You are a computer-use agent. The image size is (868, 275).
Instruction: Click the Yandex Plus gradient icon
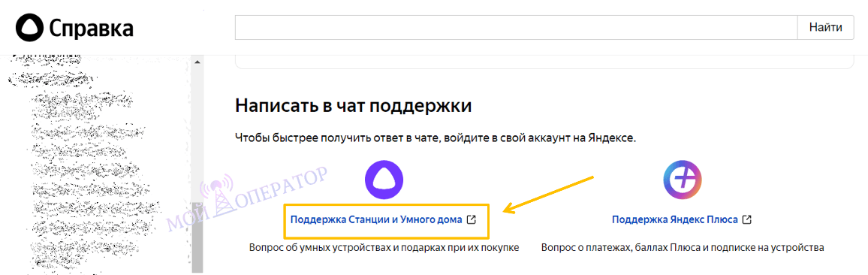(683, 179)
